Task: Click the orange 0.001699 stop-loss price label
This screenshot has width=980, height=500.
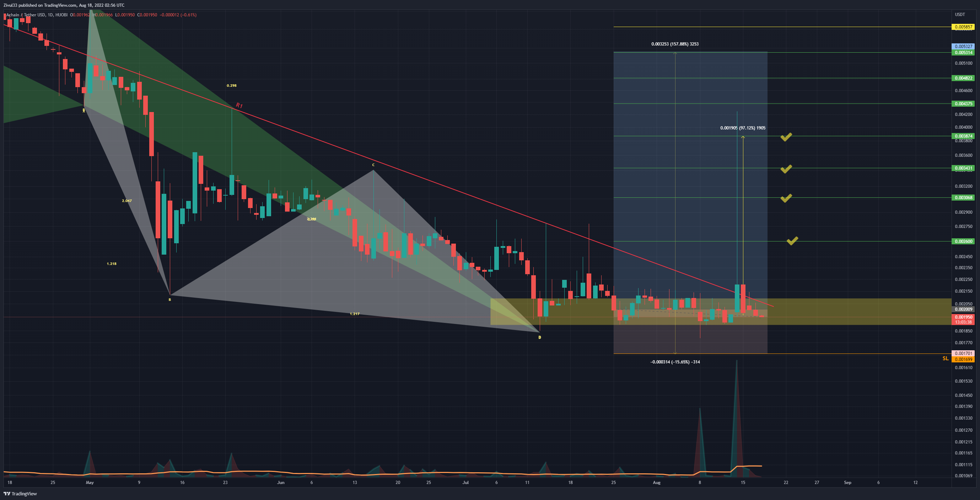Action: (964, 360)
